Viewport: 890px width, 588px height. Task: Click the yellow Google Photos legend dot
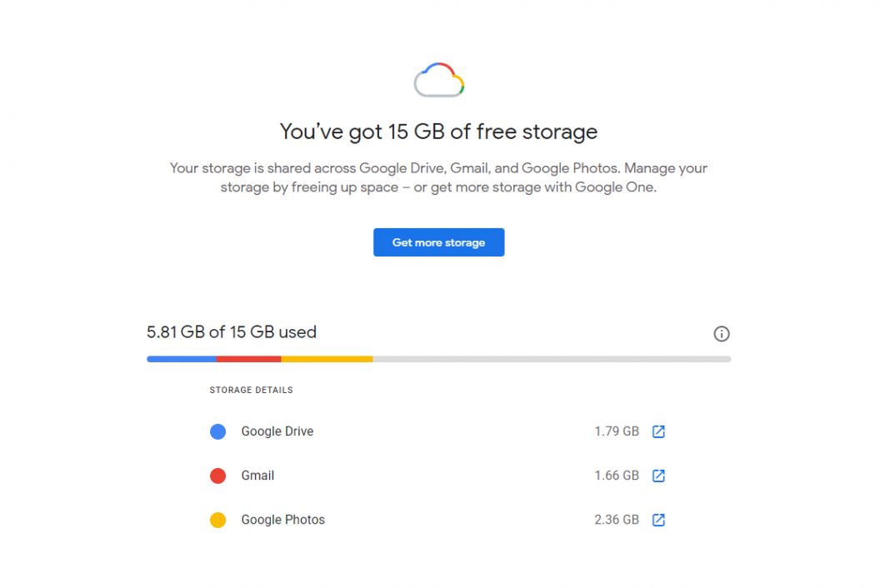point(217,520)
